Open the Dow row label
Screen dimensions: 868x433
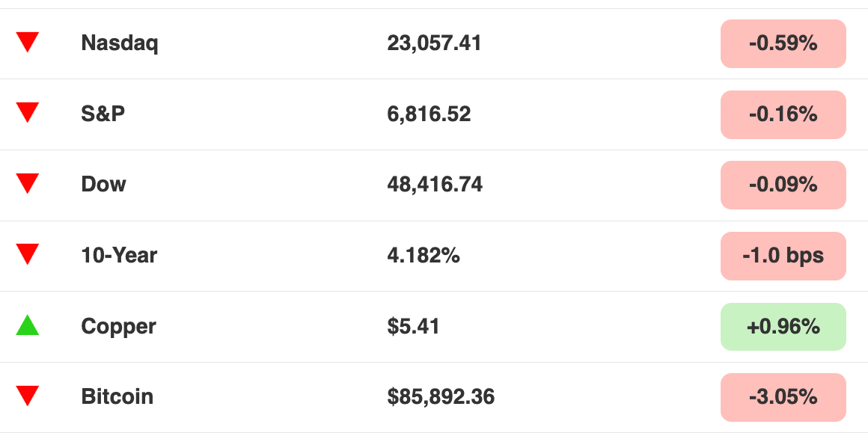[103, 184]
